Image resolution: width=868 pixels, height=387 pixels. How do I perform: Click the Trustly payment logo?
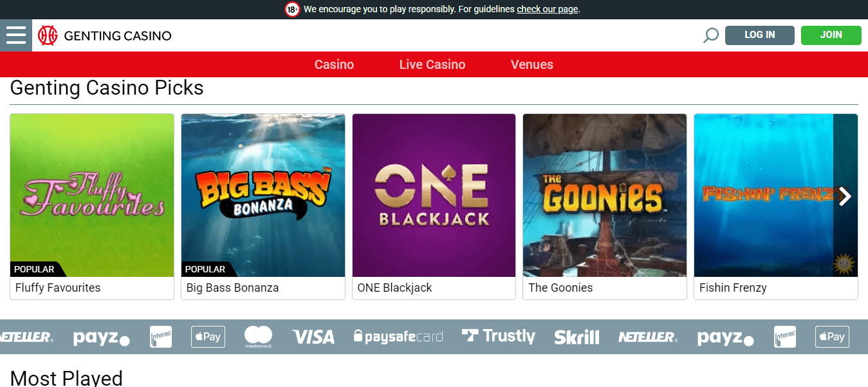pos(499,336)
